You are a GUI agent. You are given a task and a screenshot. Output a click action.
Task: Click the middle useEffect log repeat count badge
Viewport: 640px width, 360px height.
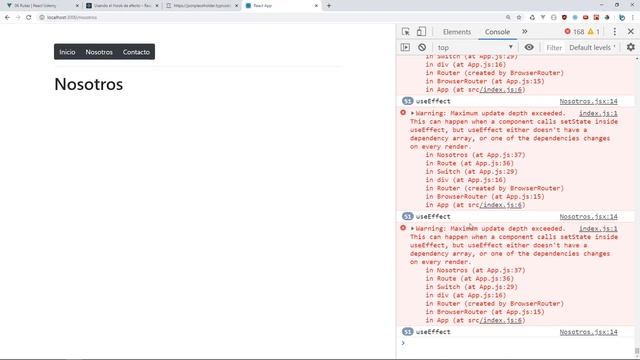coord(407,216)
